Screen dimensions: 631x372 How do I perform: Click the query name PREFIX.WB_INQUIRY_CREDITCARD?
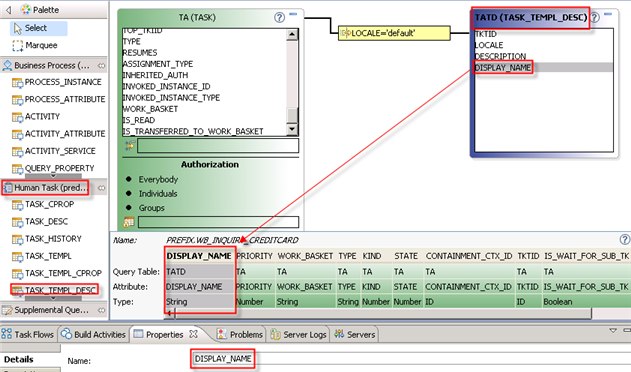point(233,240)
